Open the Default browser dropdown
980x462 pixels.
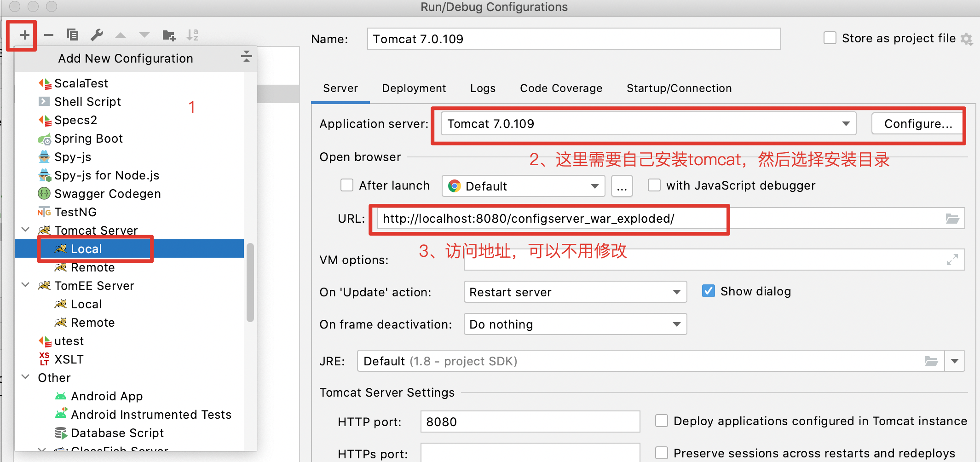pos(524,186)
